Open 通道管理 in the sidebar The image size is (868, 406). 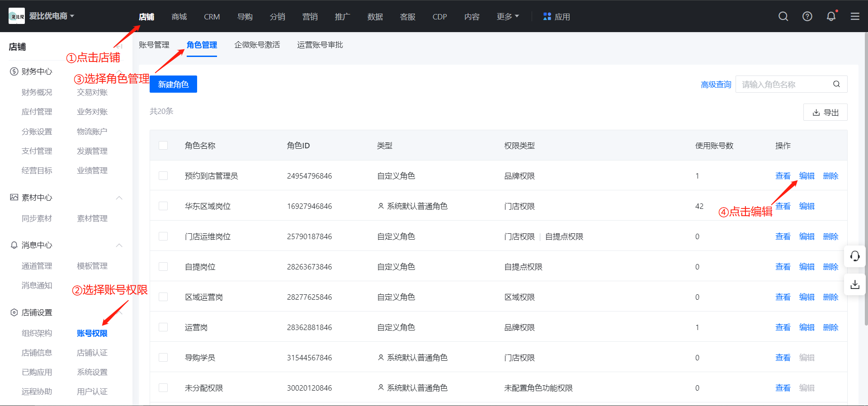37,266
